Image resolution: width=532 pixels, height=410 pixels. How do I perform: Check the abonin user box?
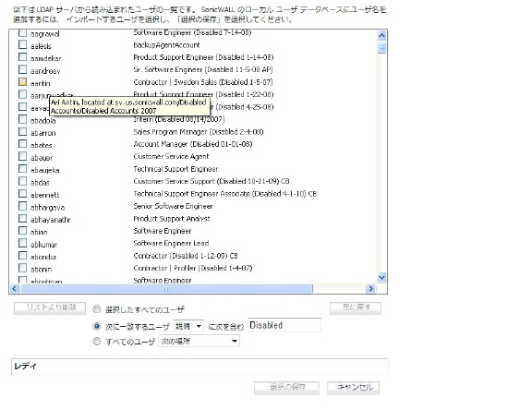[22, 268]
